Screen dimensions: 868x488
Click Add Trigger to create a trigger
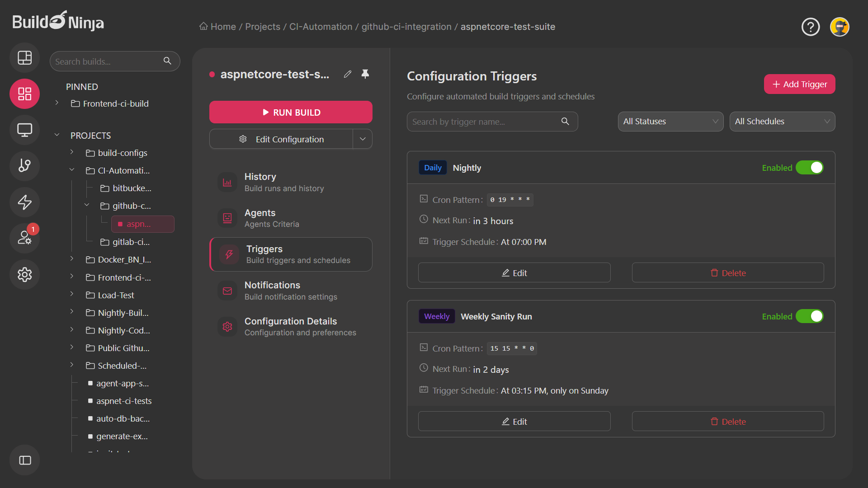click(799, 84)
